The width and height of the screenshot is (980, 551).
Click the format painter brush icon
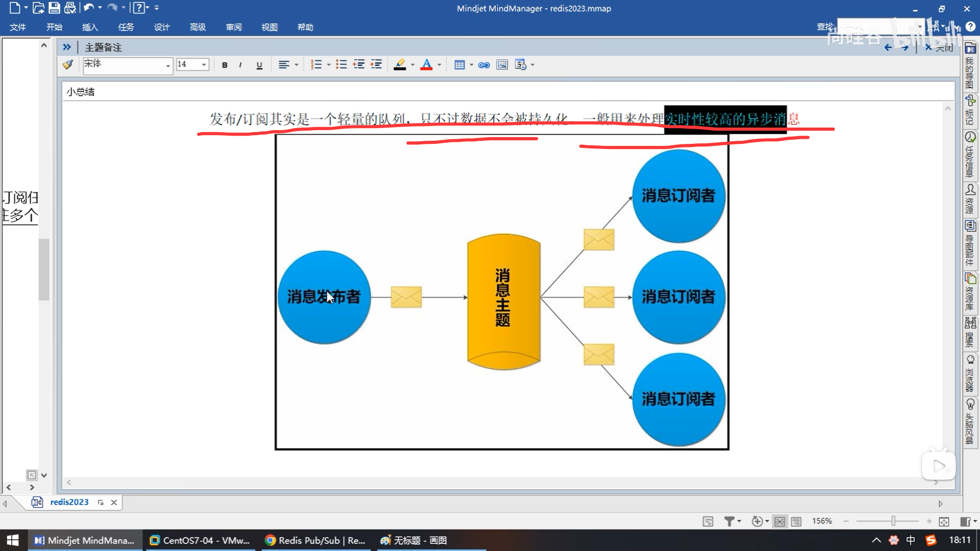pyautogui.click(x=67, y=65)
